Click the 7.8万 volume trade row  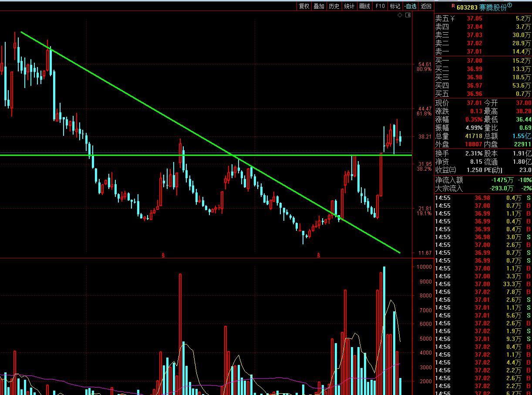pyautogui.click(x=483, y=292)
